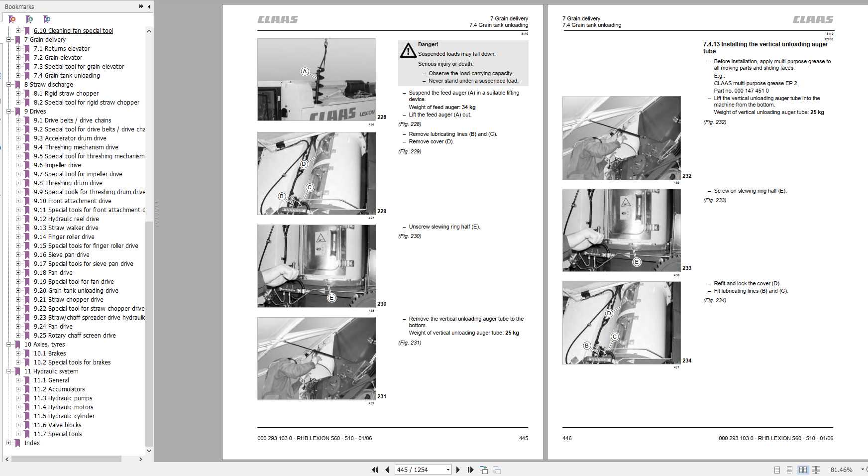Click bookmark icon beside Index
This screenshot has width=868, height=476.
(x=17, y=443)
